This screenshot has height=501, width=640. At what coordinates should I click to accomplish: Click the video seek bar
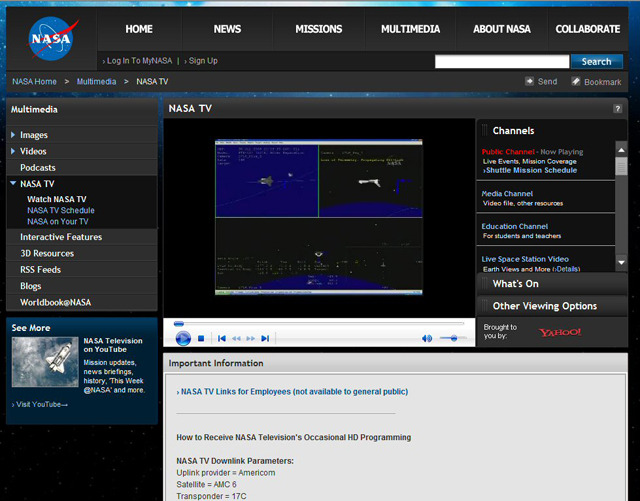[x=319, y=324]
